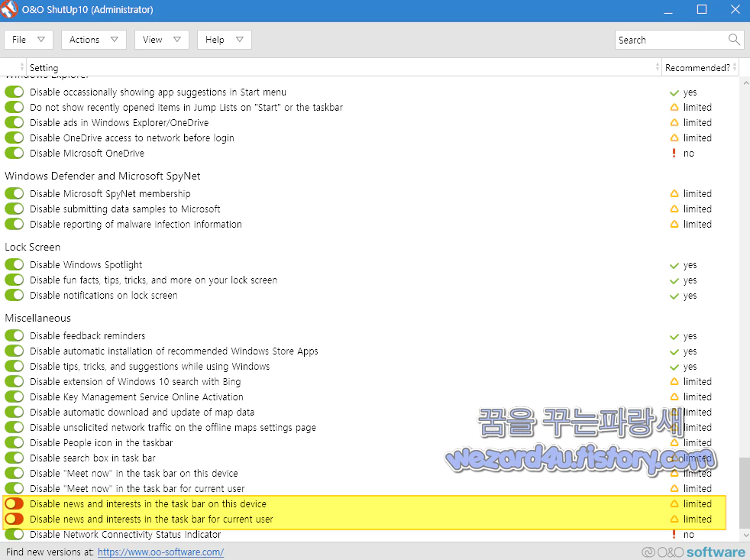The height and width of the screenshot is (560, 750).
Task: Open the Actions menu
Action: tap(94, 40)
